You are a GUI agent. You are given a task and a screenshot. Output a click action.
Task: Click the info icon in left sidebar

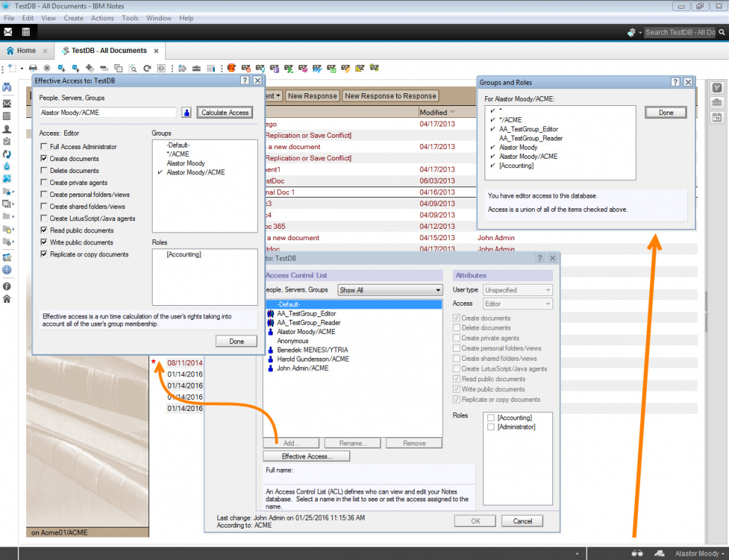coord(7,286)
